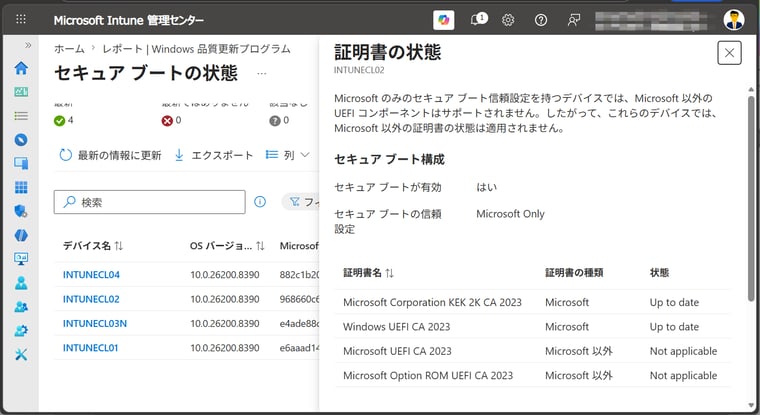Open Troubleshooting tools icon in sidebar
Image resolution: width=760 pixels, height=415 pixels.
21,354
